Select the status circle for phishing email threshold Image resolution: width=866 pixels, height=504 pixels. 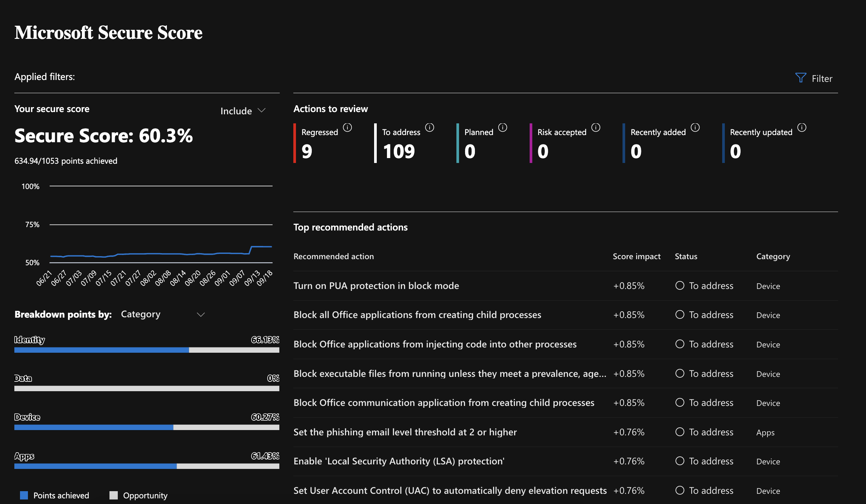(680, 432)
